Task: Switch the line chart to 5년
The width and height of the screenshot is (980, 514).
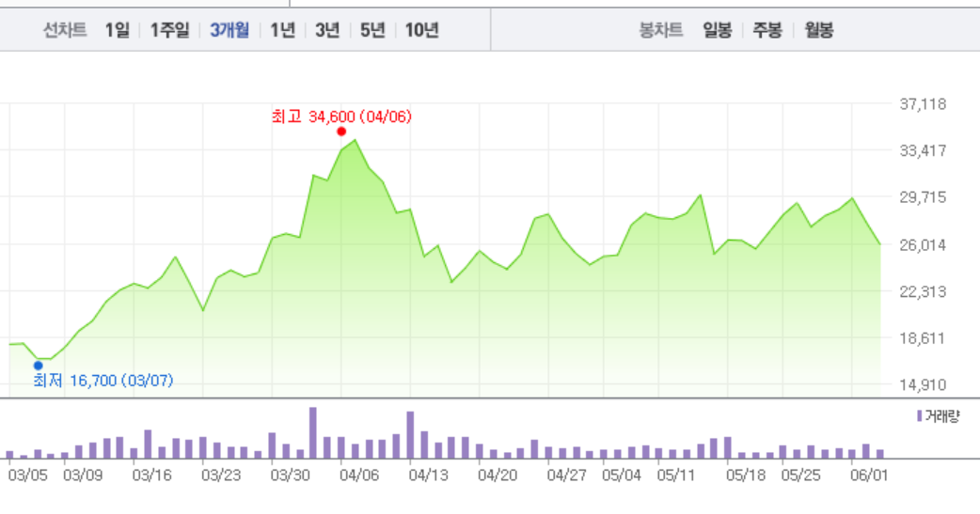Action: coord(372,30)
